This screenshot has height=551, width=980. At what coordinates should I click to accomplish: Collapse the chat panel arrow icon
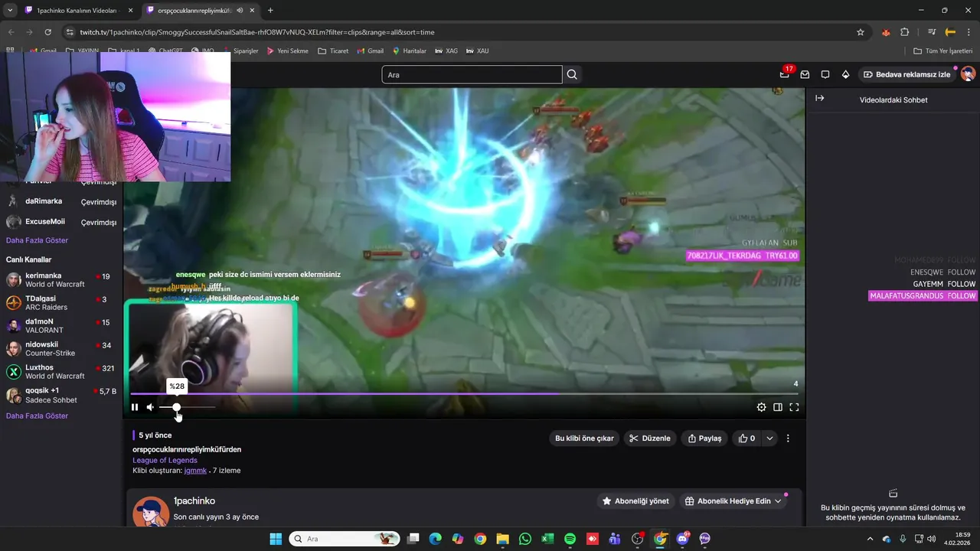(819, 99)
